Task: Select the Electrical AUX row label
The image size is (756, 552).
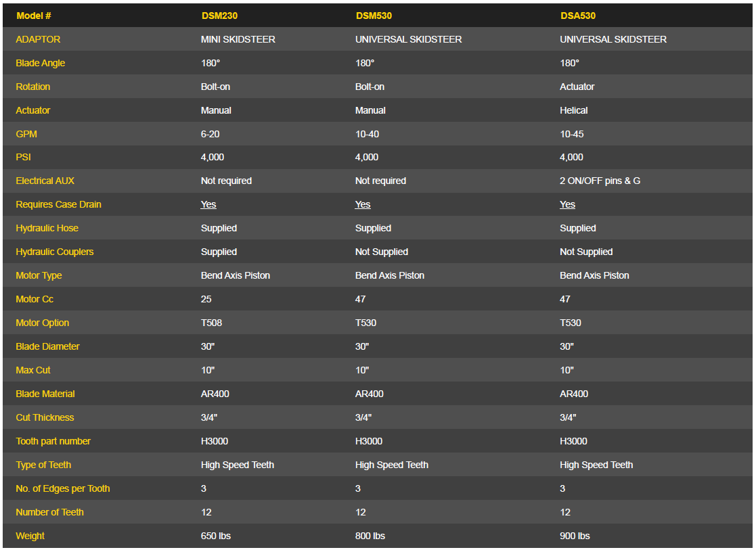Action: pyautogui.click(x=44, y=181)
